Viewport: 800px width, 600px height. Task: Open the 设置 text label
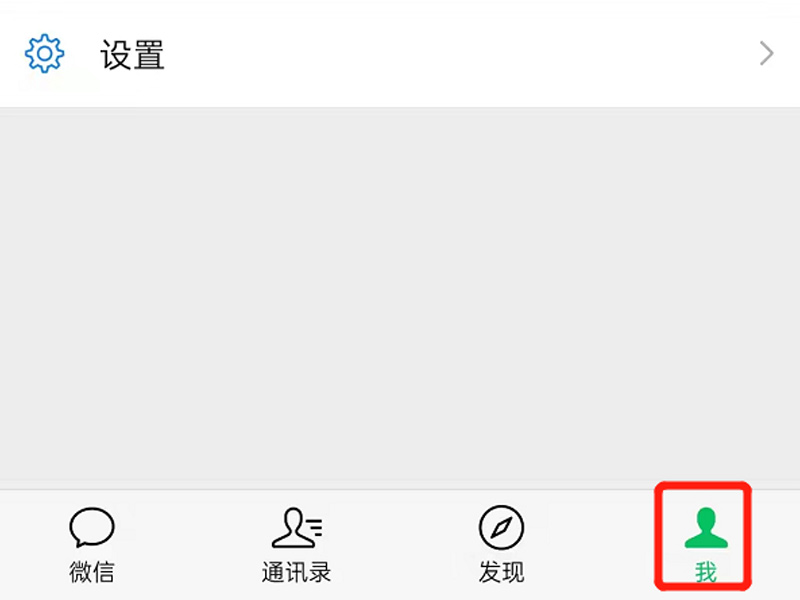[132, 55]
